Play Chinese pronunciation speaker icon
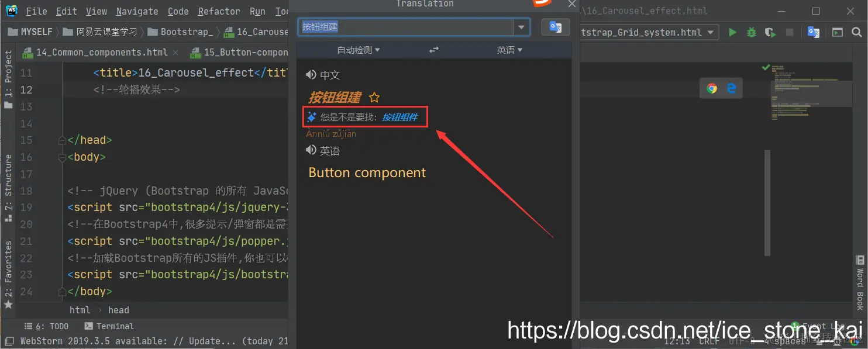Image resolution: width=868 pixels, height=349 pixels. [x=311, y=74]
